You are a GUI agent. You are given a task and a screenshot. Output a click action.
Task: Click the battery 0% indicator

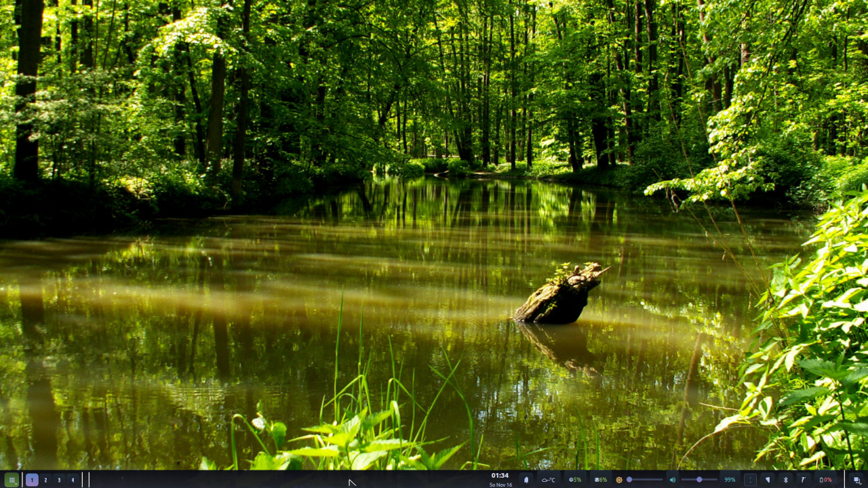(826, 480)
